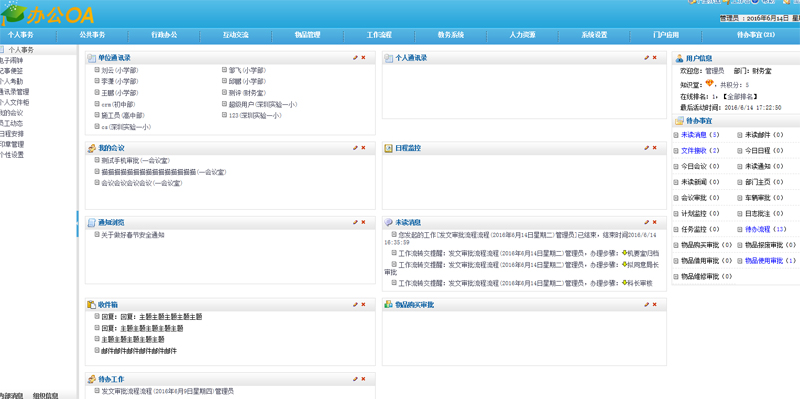Close the 收件箱 panel

363,304
